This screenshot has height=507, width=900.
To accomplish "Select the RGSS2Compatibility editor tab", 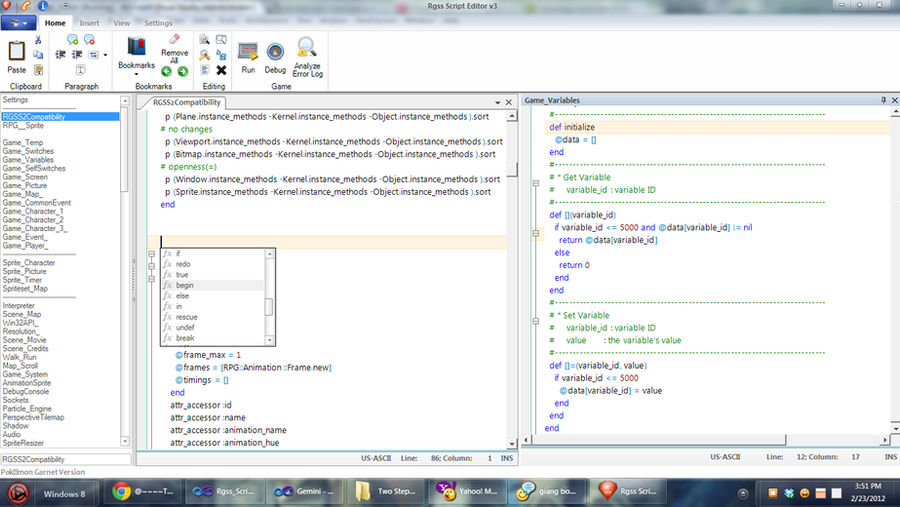I will coord(187,103).
